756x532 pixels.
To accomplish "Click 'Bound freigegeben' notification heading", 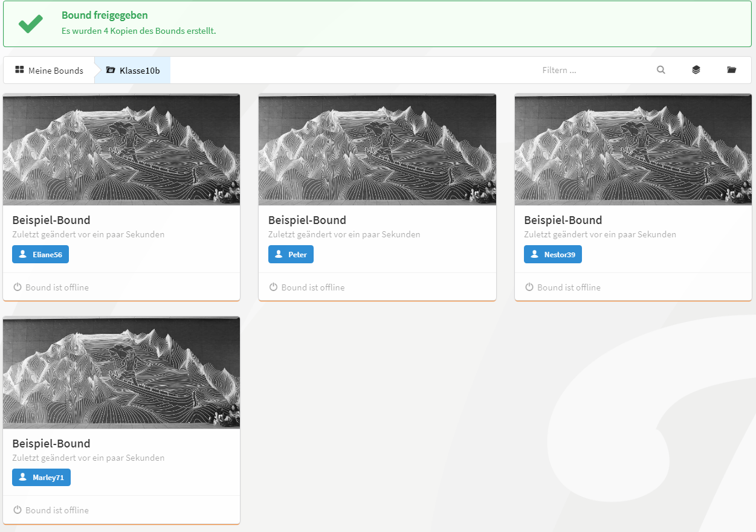I will coord(105,15).
